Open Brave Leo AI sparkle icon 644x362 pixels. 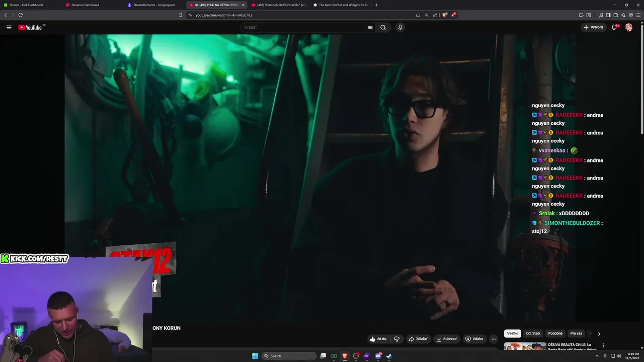click(623, 15)
